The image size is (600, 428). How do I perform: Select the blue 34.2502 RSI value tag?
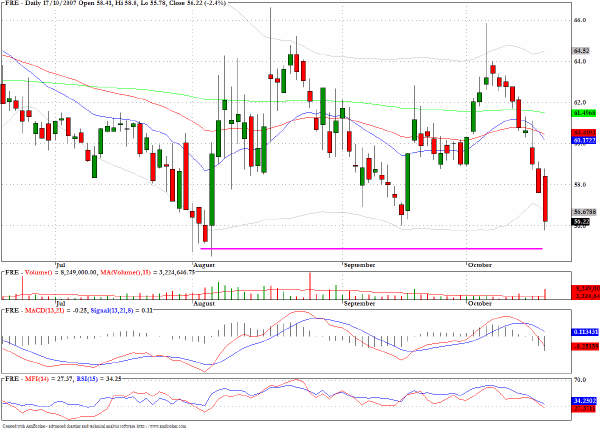[x=584, y=401]
